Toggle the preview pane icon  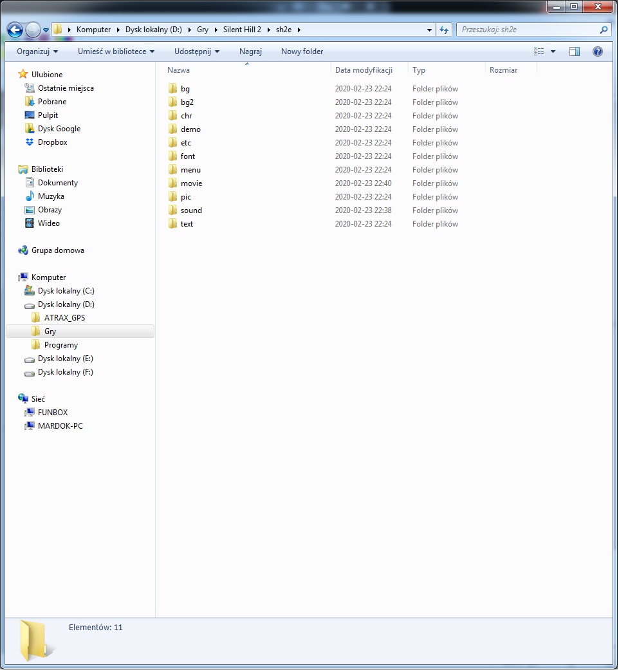575,51
